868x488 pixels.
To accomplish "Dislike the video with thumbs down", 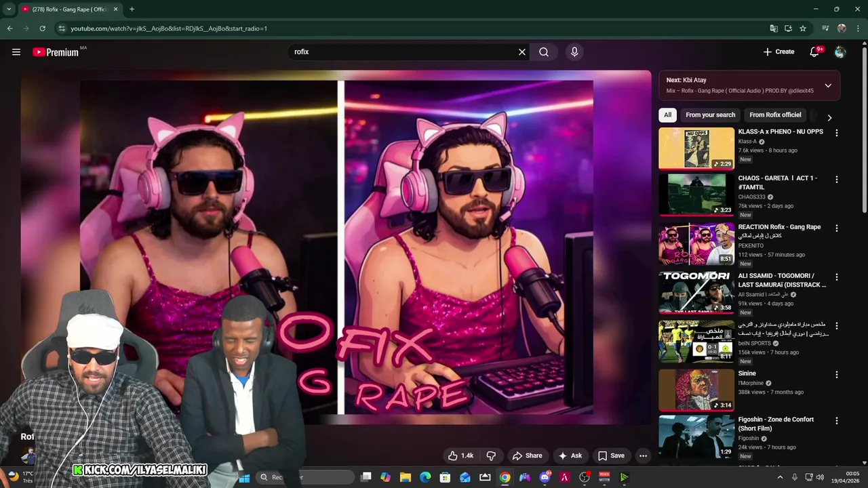I will [x=492, y=455].
